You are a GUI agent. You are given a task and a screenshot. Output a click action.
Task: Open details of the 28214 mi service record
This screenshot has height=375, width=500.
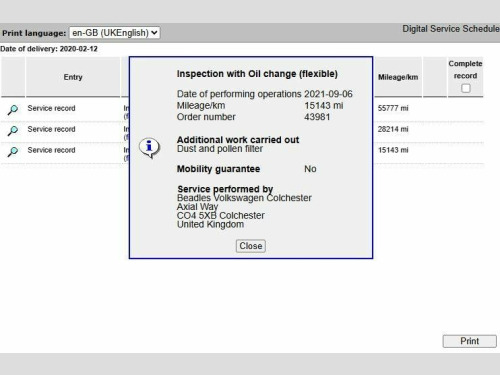[x=13, y=130]
